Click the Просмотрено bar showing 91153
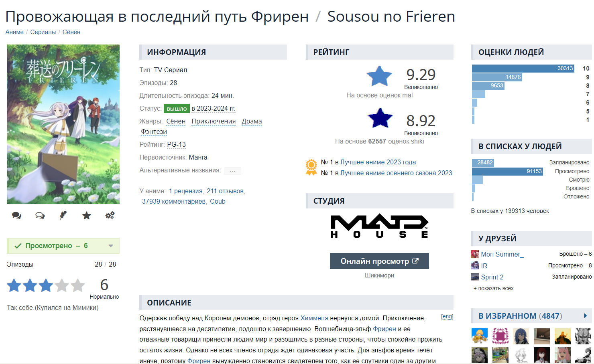 (507, 171)
